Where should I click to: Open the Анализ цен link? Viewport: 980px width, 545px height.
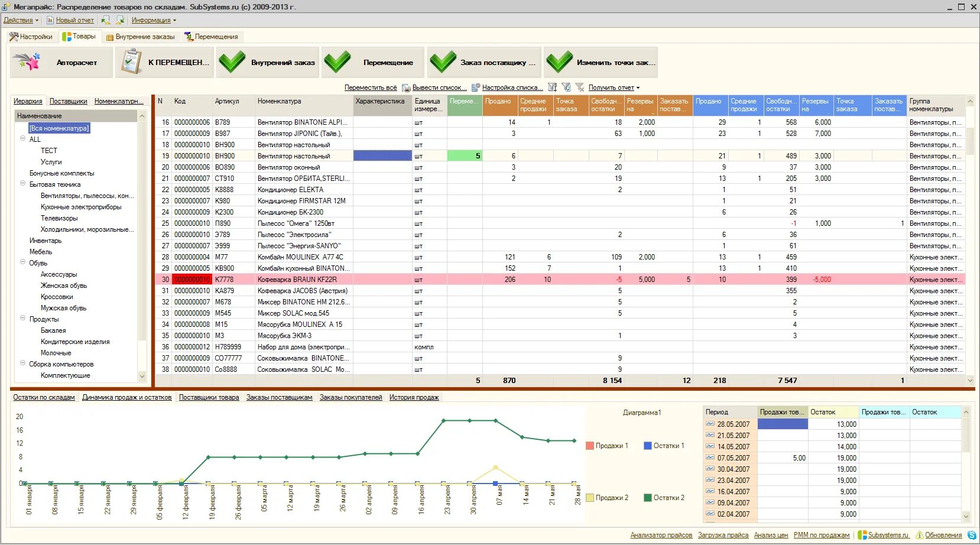click(x=771, y=535)
